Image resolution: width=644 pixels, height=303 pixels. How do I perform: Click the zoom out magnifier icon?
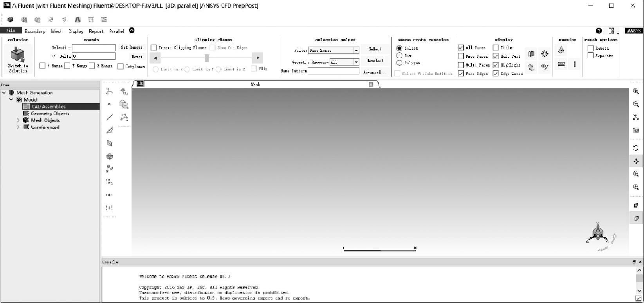[636, 104]
